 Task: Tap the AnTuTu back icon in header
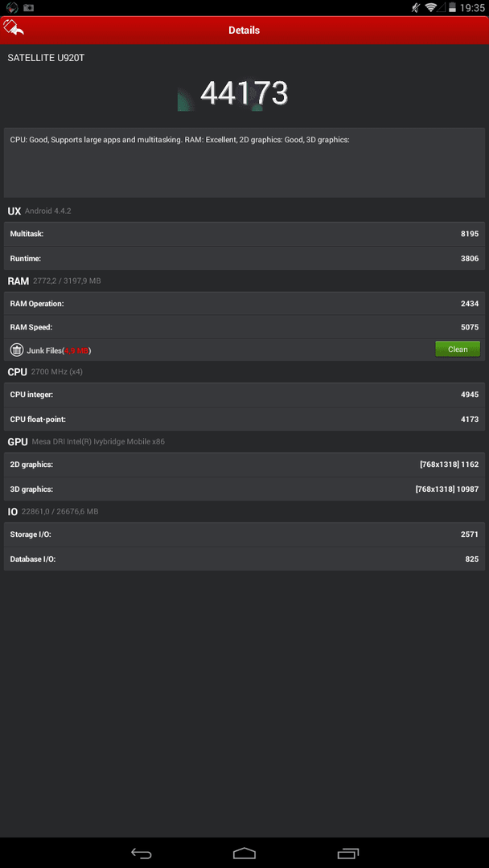click(13, 27)
